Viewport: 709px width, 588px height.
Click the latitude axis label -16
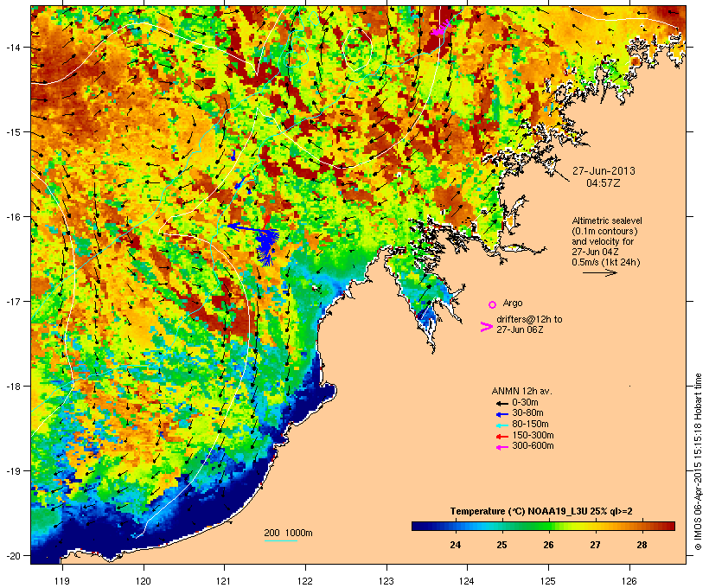point(13,217)
